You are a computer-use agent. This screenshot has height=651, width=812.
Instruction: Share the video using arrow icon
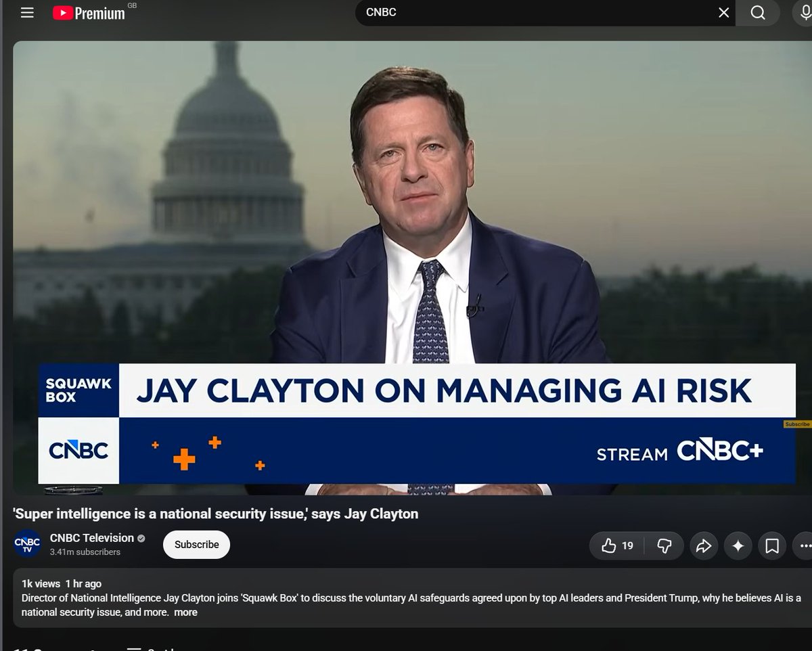(703, 545)
